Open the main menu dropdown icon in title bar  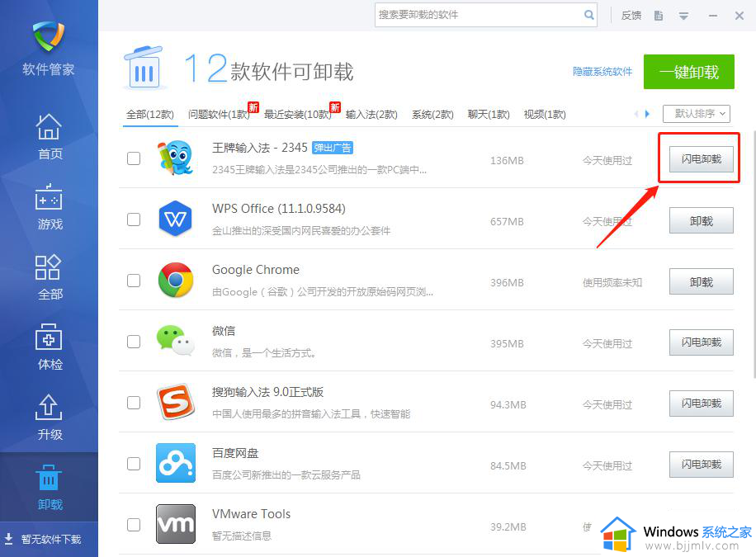pos(683,16)
